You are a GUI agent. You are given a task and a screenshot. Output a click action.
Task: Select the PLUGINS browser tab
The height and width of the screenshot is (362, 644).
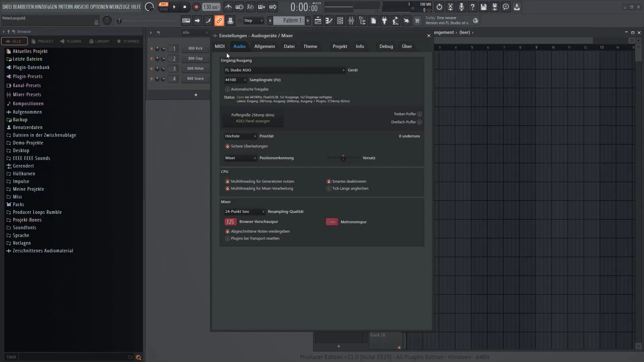[71, 41]
